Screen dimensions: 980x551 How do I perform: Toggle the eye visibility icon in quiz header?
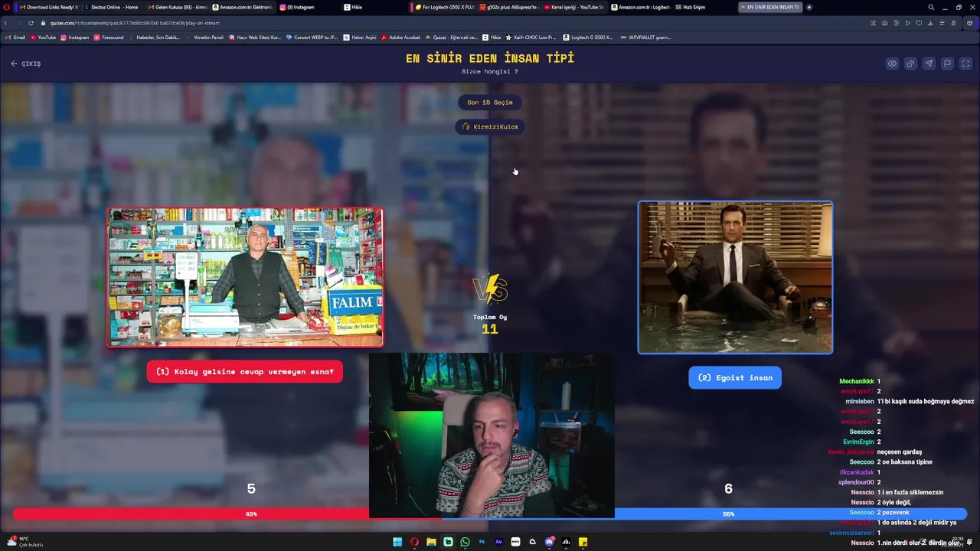(892, 64)
